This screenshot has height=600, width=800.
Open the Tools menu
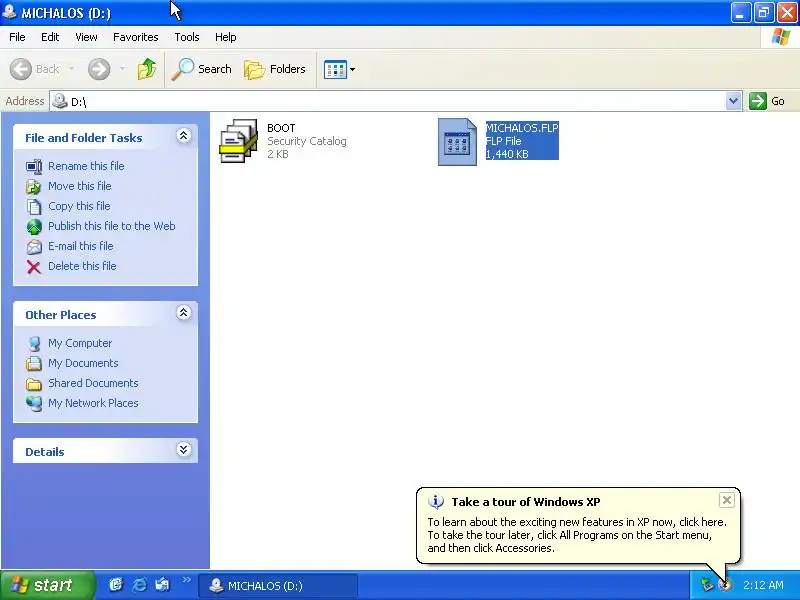[x=187, y=37]
